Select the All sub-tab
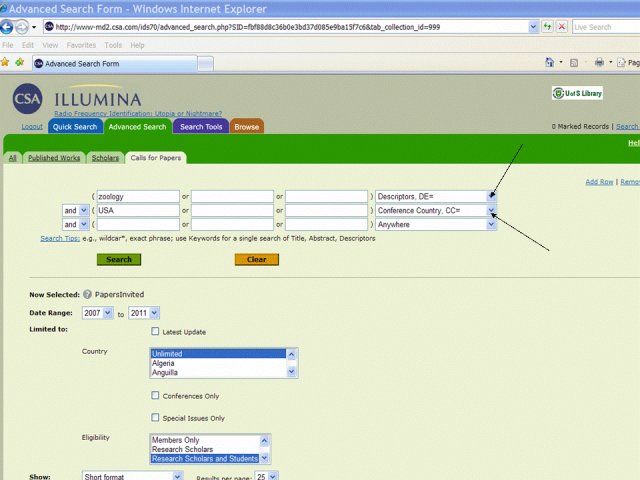The height and width of the screenshot is (480, 640). [13, 158]
